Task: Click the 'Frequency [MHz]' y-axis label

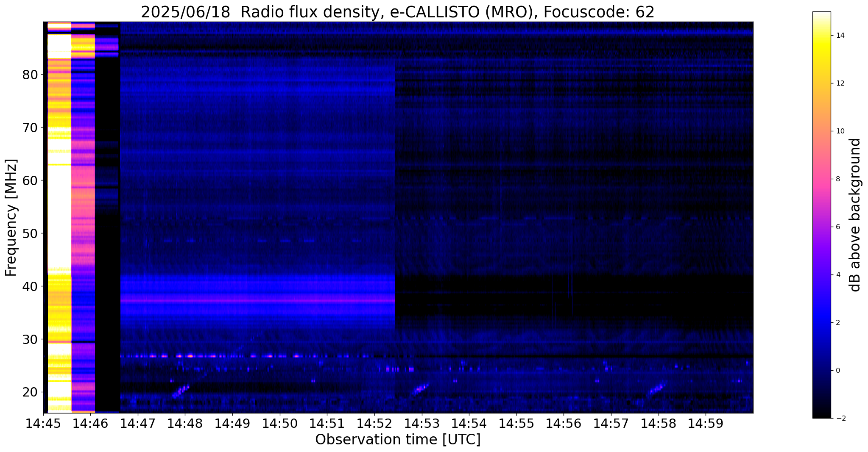Action: click(11, 218)
